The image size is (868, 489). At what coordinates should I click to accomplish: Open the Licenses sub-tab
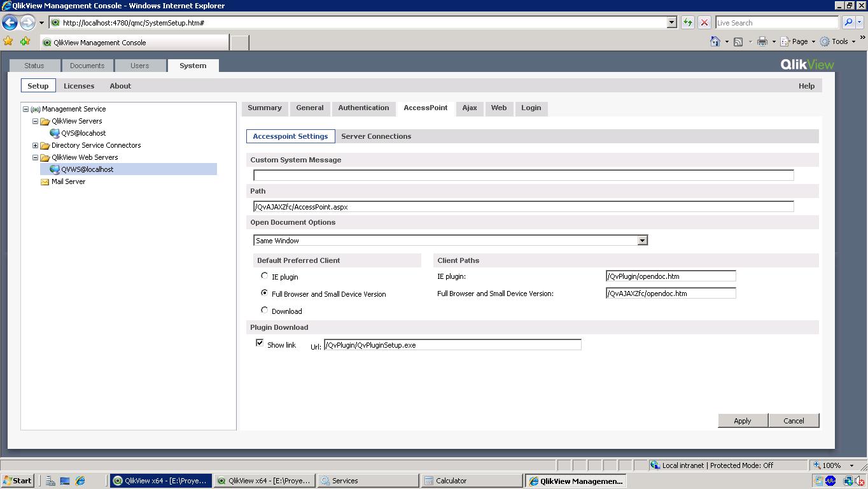coord(79,86)
